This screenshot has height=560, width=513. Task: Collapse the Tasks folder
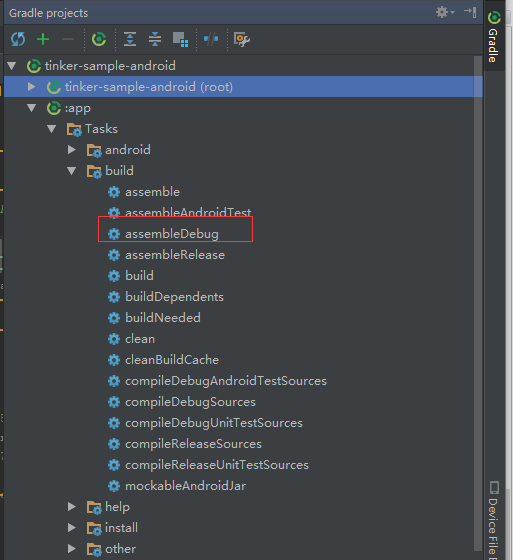pyautogui.click(x=52, y=129)
